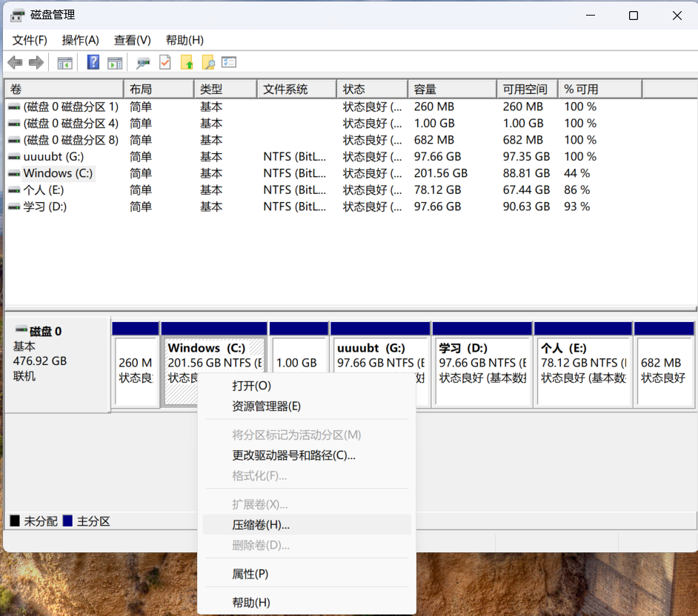Click the disk icon next to 磁盘 0 label
The height and width of the screenshot is (616, 698).
pos(21,329)
